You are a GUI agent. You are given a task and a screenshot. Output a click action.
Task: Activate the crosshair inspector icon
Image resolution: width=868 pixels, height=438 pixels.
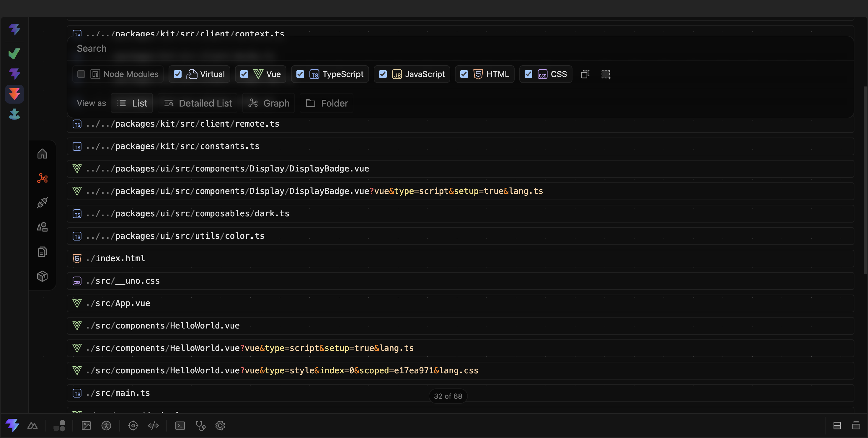(x=133, y=426)
